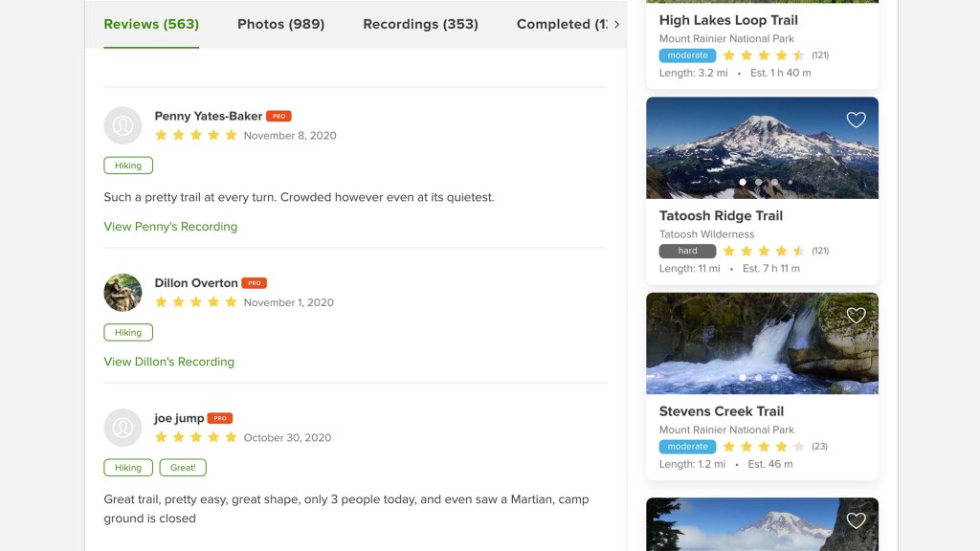Open View Penny's Recording link
The image size is (980, 551).
coord(170,227)
